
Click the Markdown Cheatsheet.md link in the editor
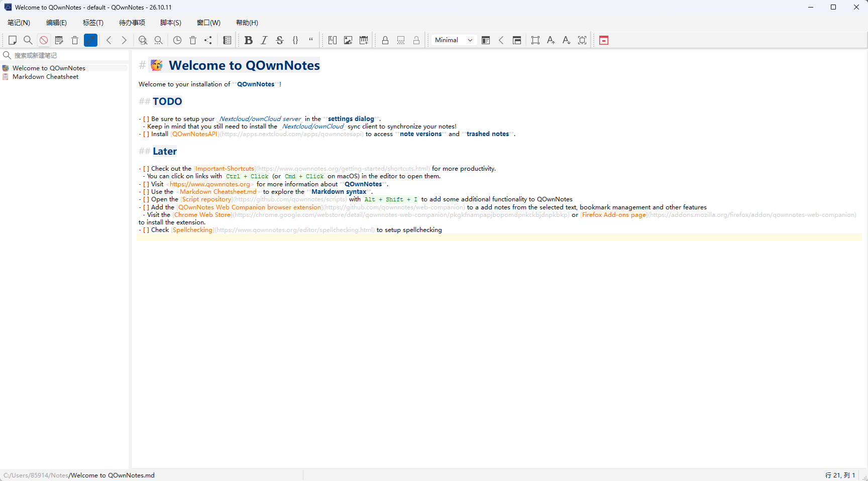pos(218,192)
